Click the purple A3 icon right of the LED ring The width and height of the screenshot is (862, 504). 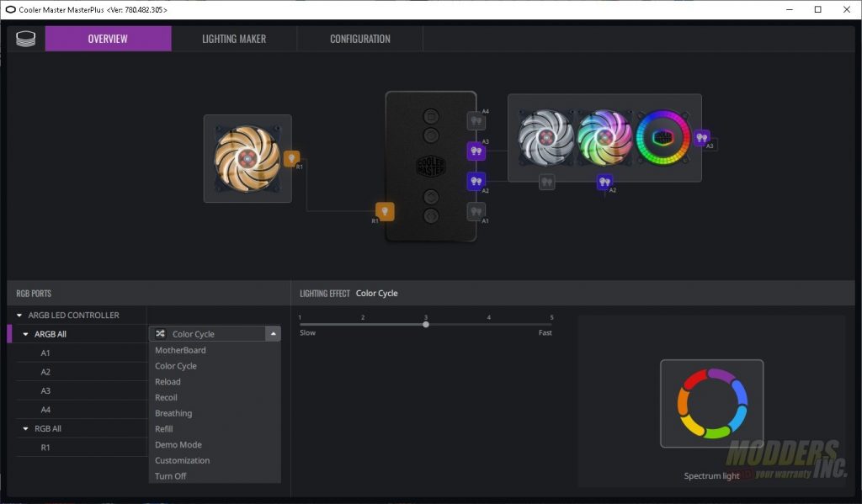[x=701, y=137]
